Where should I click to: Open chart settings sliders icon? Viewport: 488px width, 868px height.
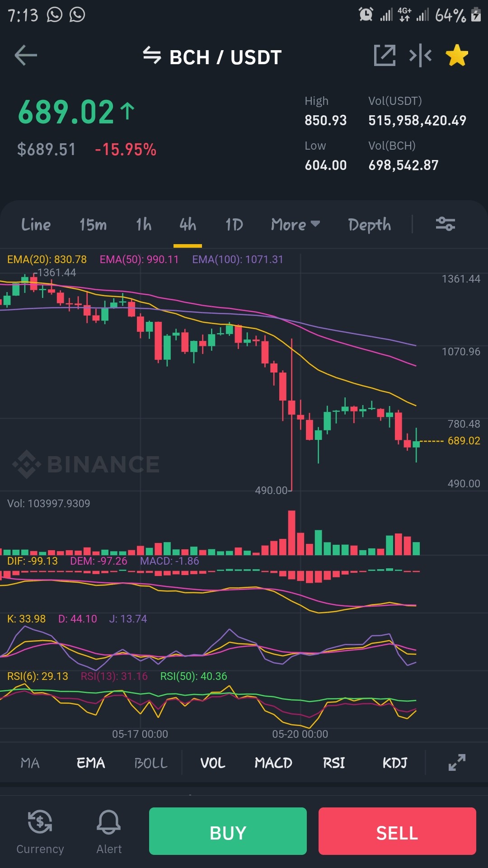(x=445, y=224)
